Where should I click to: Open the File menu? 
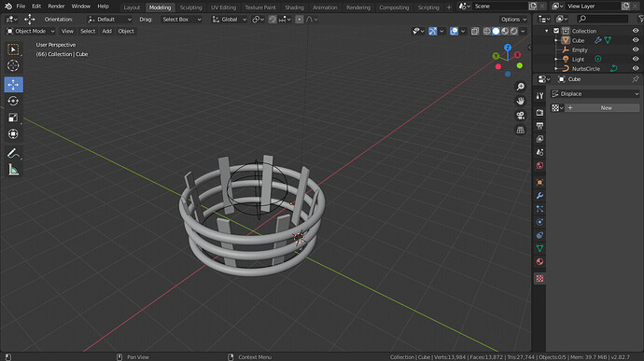coord(21,7)
